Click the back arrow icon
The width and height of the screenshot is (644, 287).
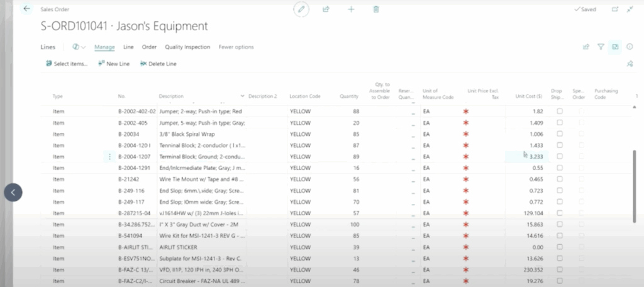pyautogui.click(x=26, y=9)
